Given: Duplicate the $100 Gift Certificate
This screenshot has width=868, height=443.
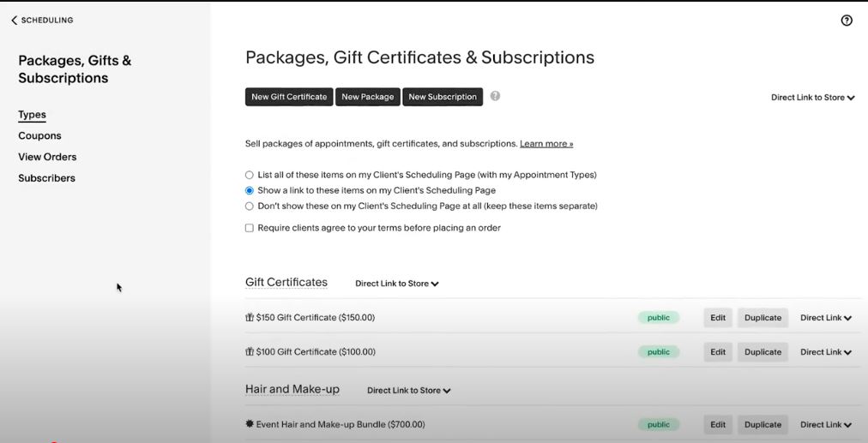Looking at the screenshot, I should (763, 352).
